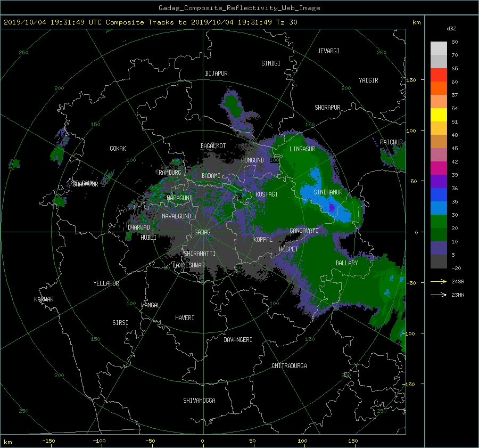Click the RAMDURG city label

pyautogui.click(x=170, y=173)
